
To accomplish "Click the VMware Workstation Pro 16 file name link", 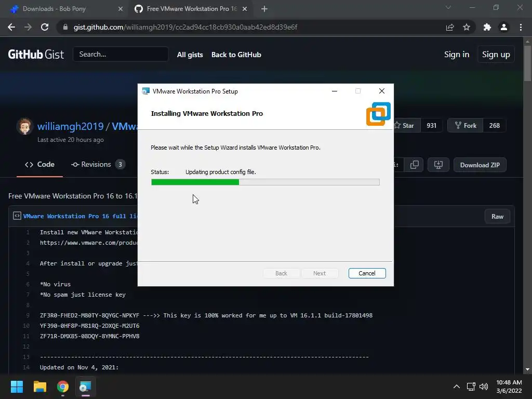I will [80, 216].
